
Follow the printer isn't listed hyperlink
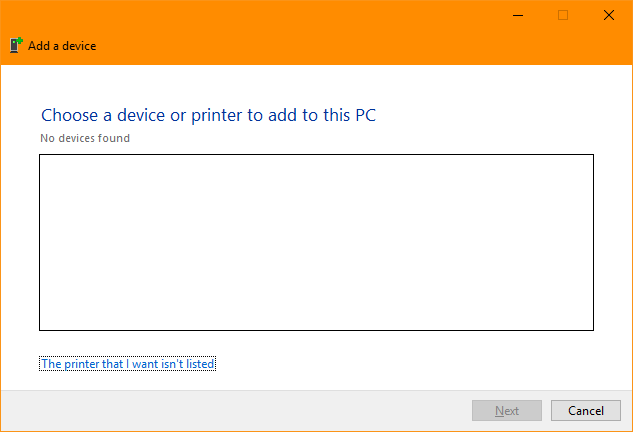coord(128,364)
